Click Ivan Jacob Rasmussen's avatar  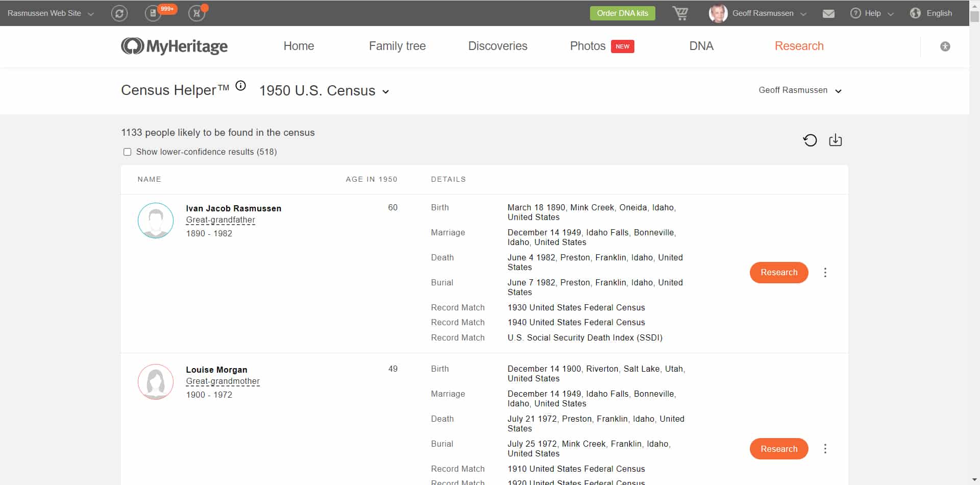pyautogui.click(x=156, y=221)
